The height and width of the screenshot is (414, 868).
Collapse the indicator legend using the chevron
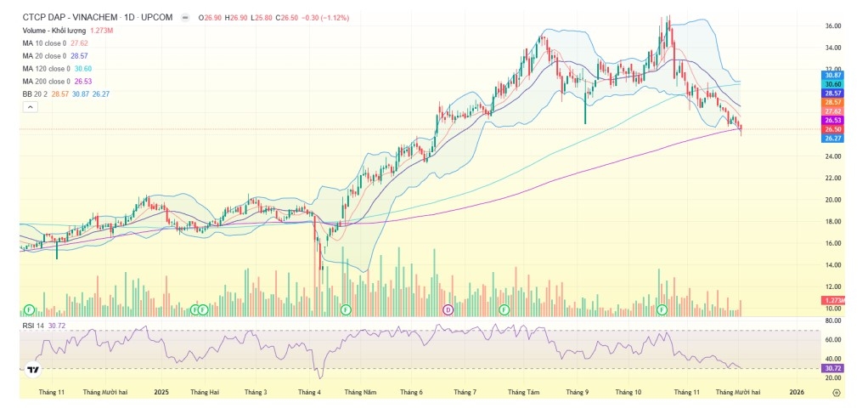[x=31, y=107]
